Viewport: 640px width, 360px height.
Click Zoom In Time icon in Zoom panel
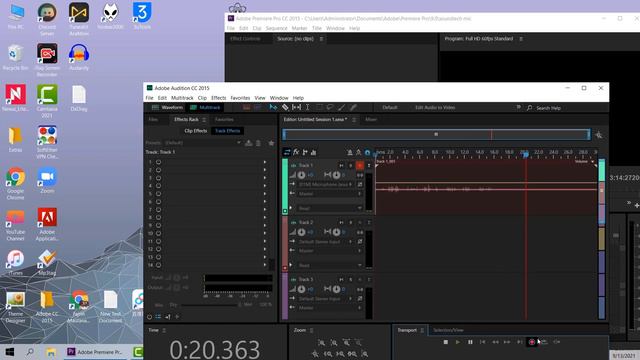pyautogui.click(x=346, y=343)
